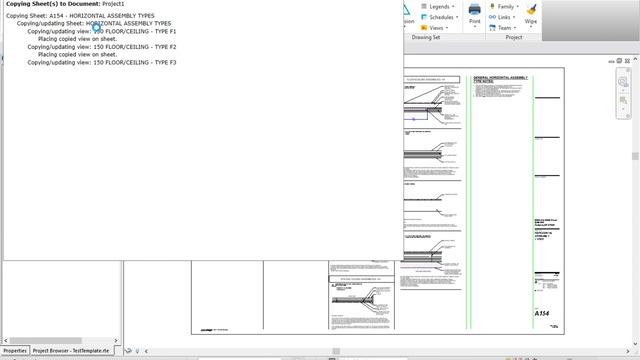Click the drawing view horizontal scrollbar right arrow

tap(628, 351)
